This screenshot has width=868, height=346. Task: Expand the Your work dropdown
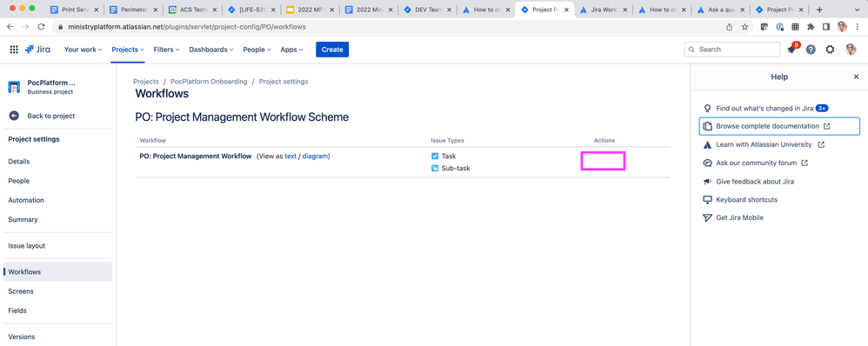(83, 50)
